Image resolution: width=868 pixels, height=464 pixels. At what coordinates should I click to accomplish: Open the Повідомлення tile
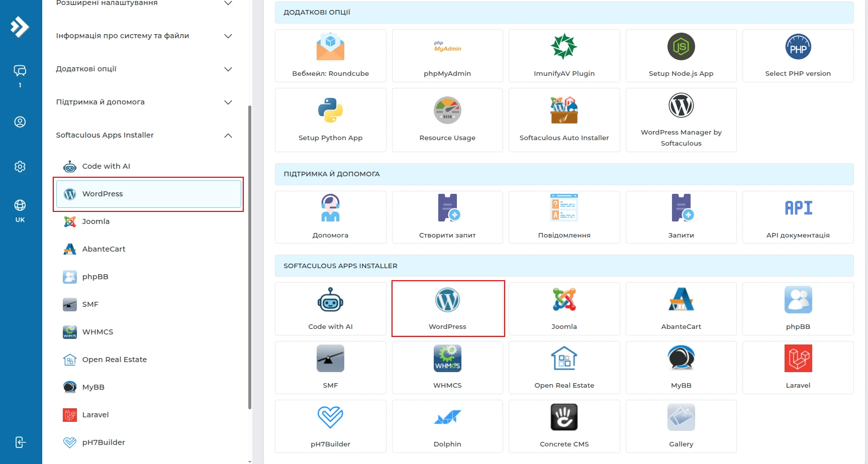pos(564,217)
